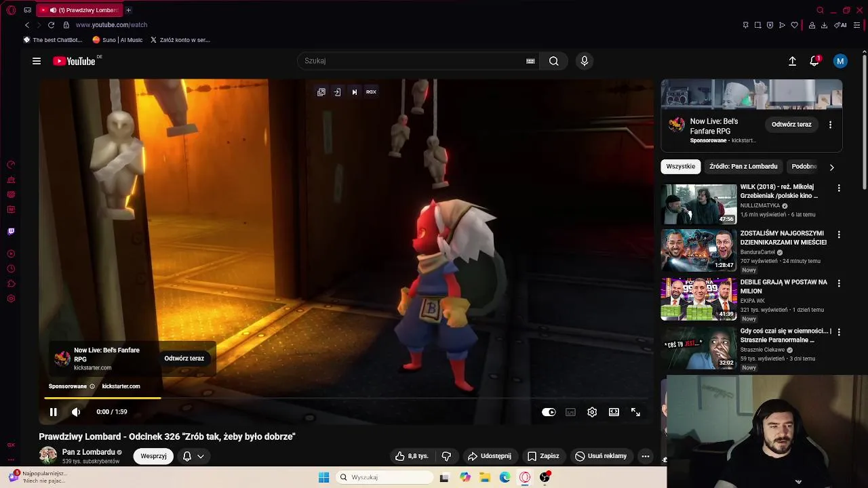Open options for ZOSTALIŚMY NAJGORSZYMI DZIENNIKARZAMI video

839,235
